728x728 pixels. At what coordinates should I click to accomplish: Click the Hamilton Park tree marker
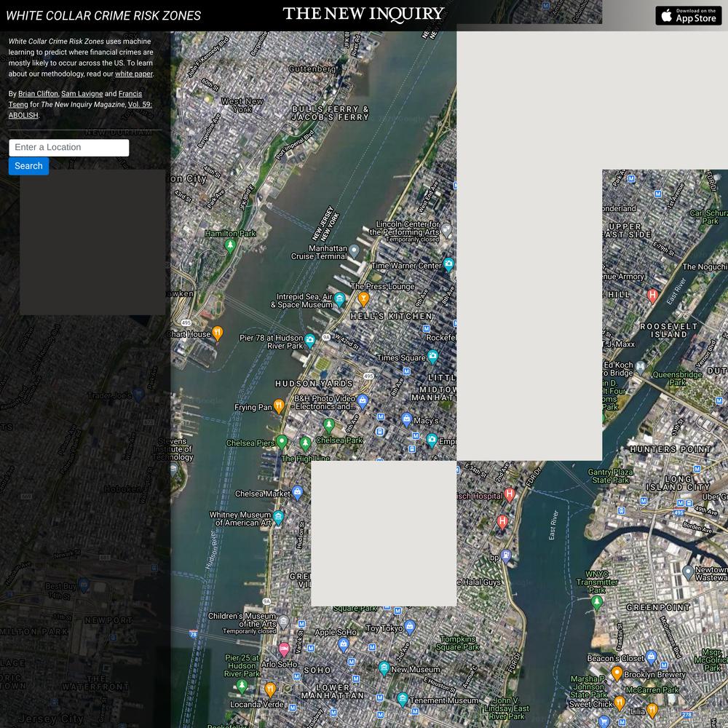tap(230, 245)
